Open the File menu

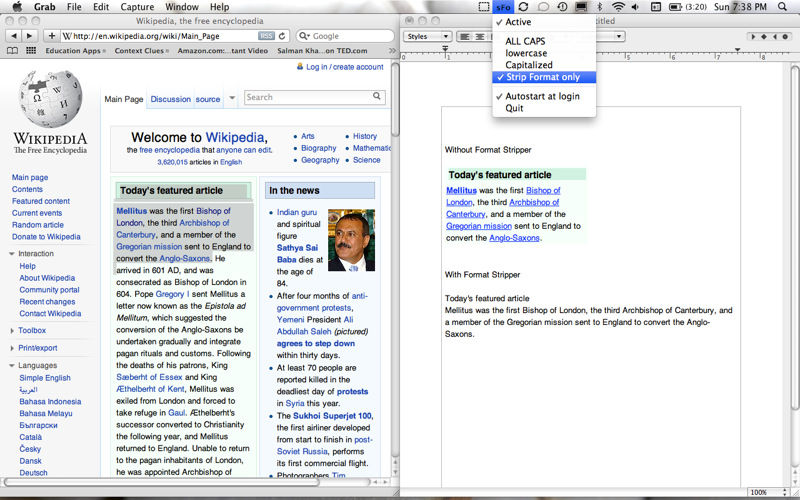(74, 7)
